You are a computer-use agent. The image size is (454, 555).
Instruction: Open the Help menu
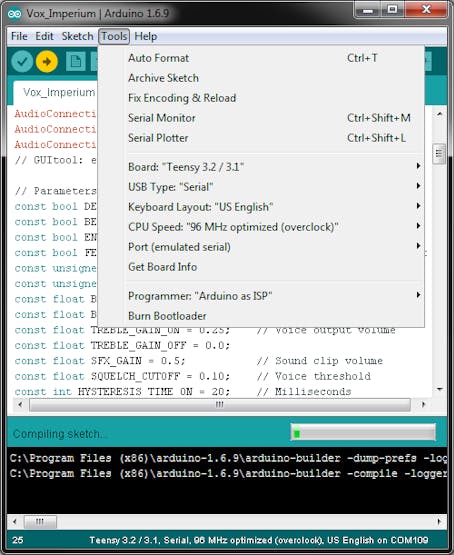click(x=145, y=36)
